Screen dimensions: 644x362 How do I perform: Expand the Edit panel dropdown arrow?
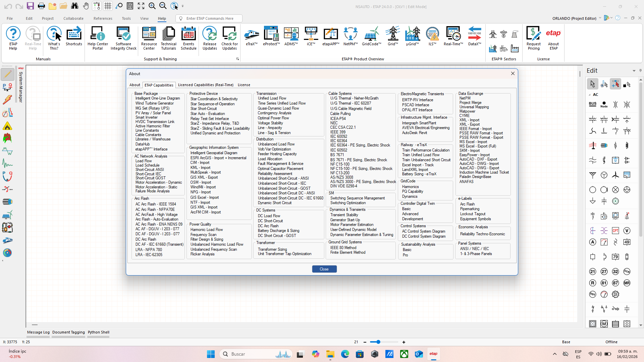(634, 71)
